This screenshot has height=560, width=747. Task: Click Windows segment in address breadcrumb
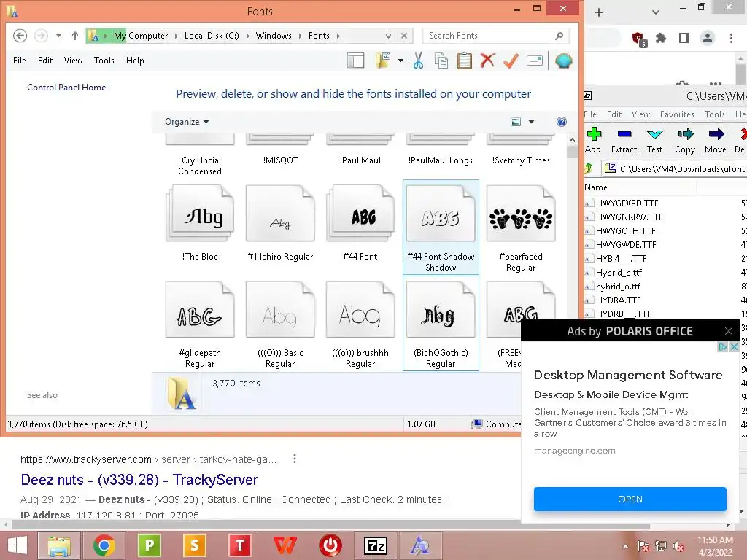coord(274,36)
